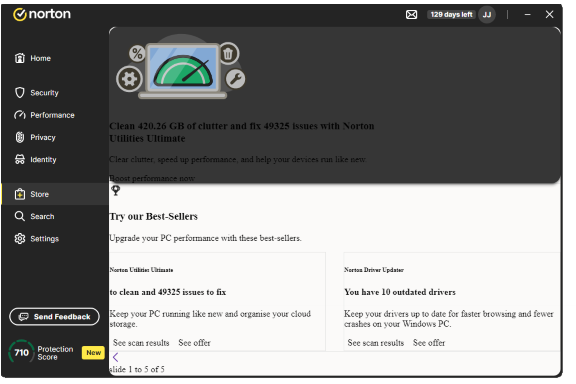Click the Try our Best-Sellers heading

click(x=154, y=217)
